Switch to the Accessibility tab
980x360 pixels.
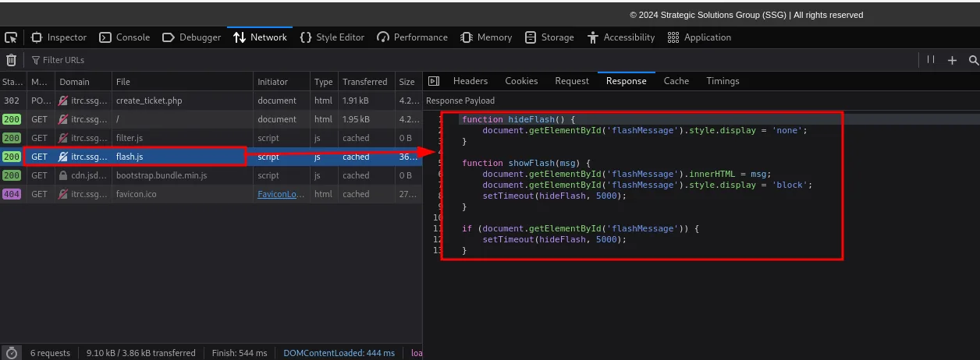[x=621, y=37]
